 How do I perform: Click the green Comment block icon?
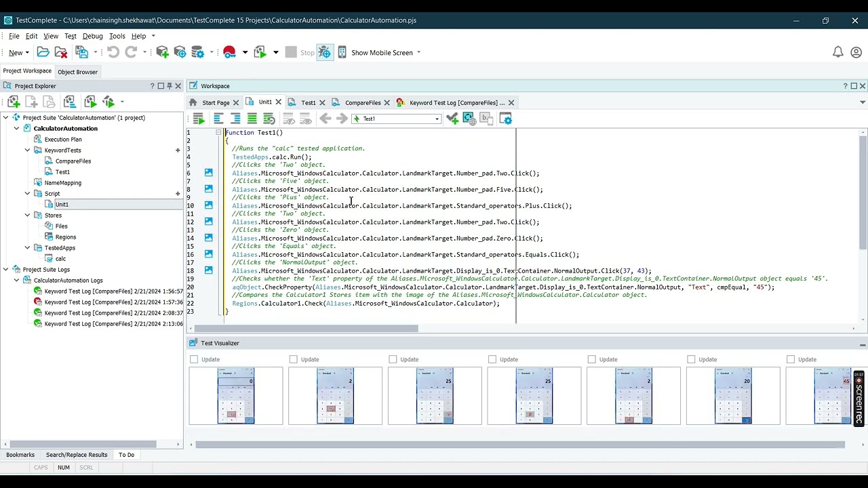(x=252, y=119)
